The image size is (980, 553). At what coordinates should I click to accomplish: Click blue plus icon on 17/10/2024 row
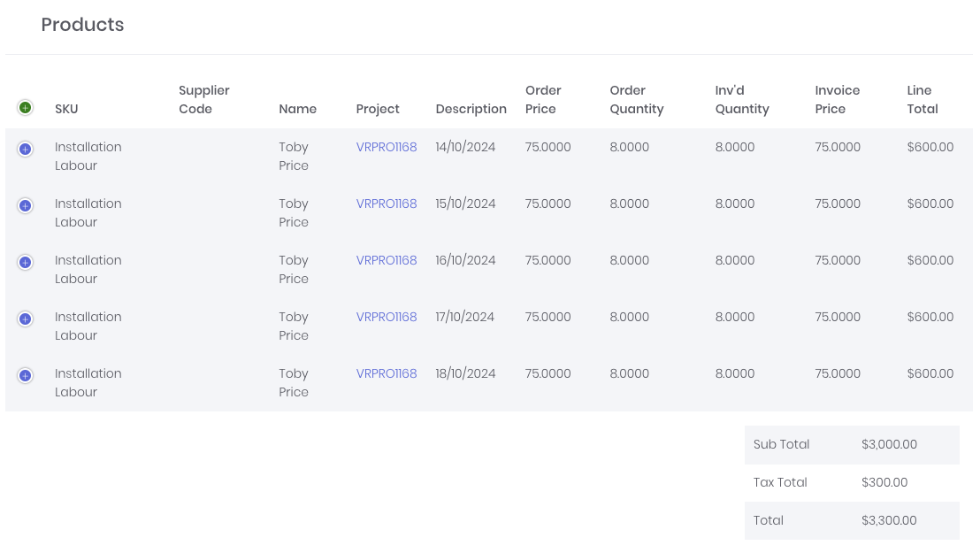tap(25, 319)
